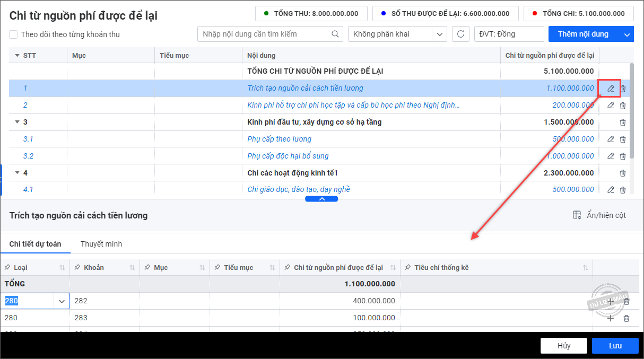Open the Thêm nội dung dropdown arrow
Screen dimensions: 644x359
point(626,34)
